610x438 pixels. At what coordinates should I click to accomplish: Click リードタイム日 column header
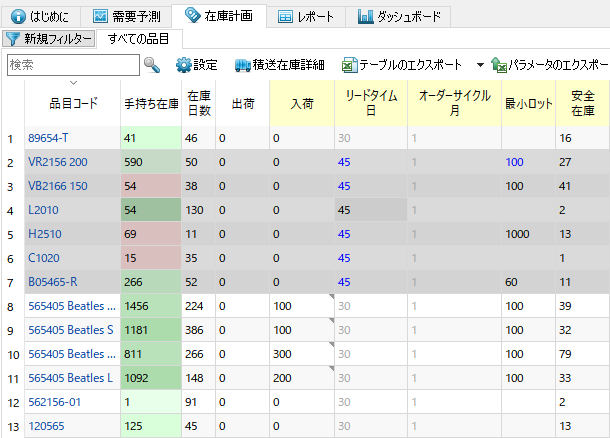(x=369, y=103)
